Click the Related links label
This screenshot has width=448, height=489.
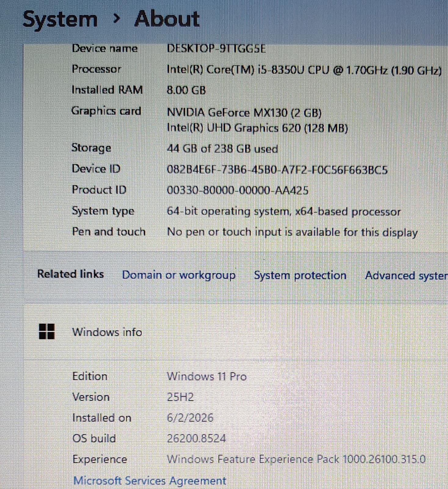pyautogui.click(x=71, y=274)
